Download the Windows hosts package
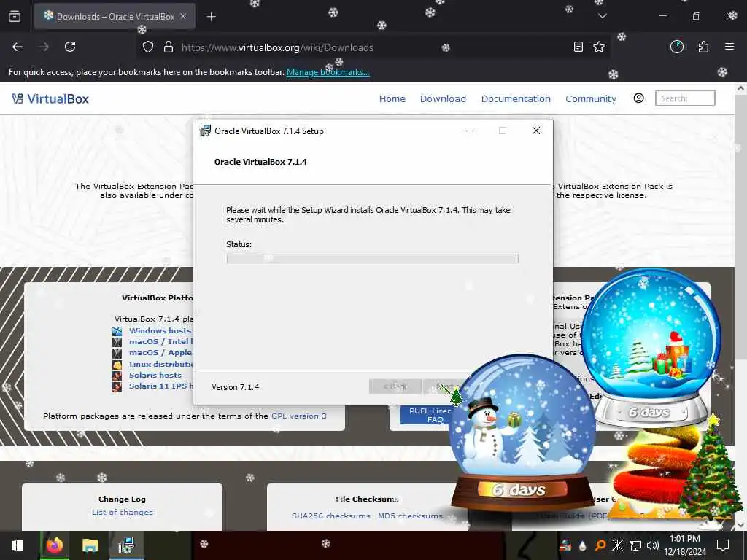The height and width of the screenshot is (560, 747). click(160, 330)
